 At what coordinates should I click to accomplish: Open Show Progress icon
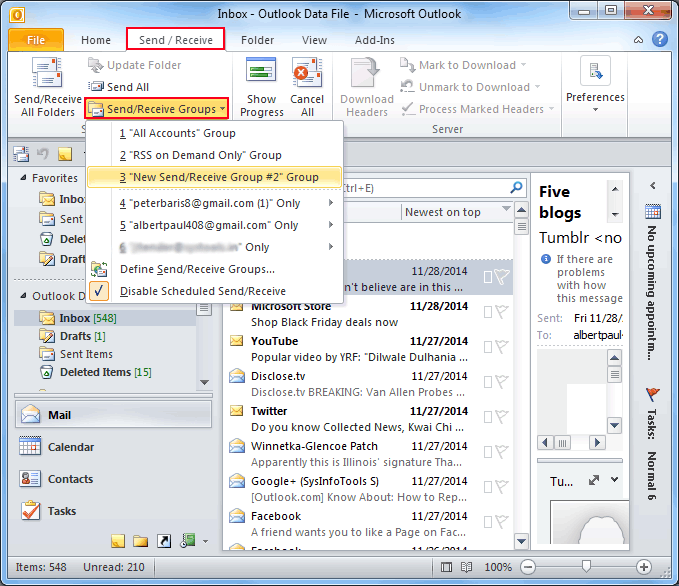point(261,71)
